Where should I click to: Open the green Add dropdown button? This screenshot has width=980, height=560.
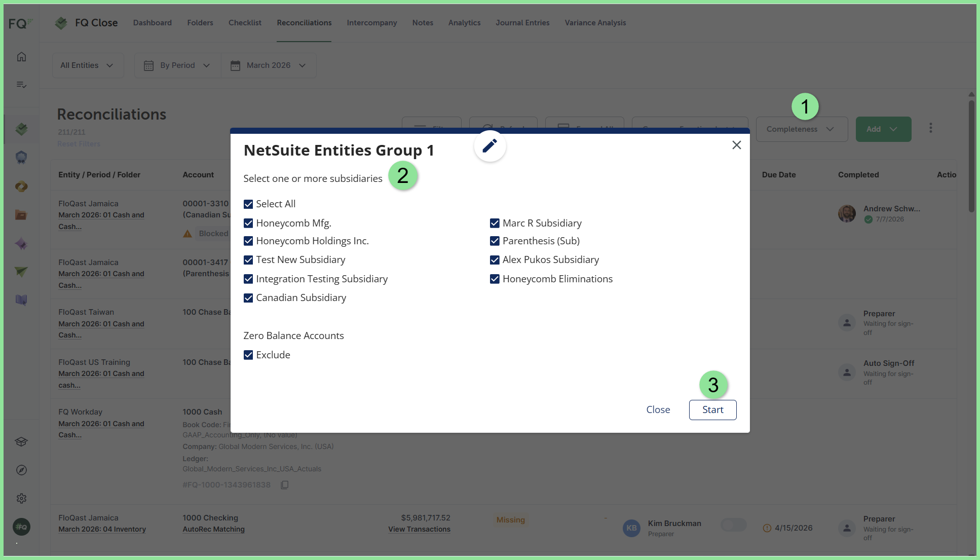(883, 129)
